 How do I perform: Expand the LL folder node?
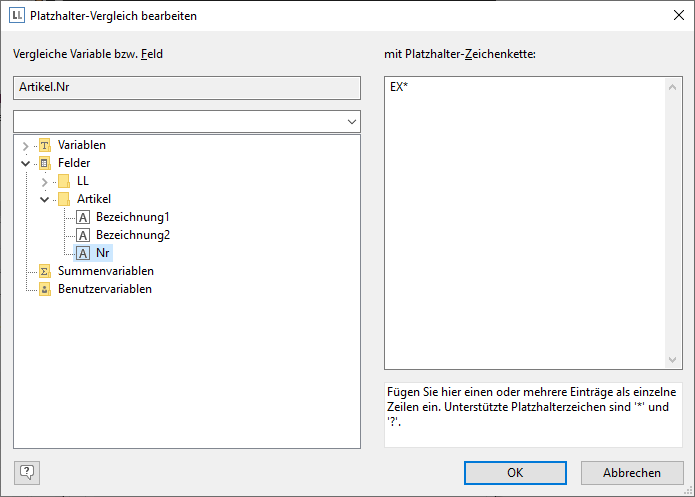44,182
